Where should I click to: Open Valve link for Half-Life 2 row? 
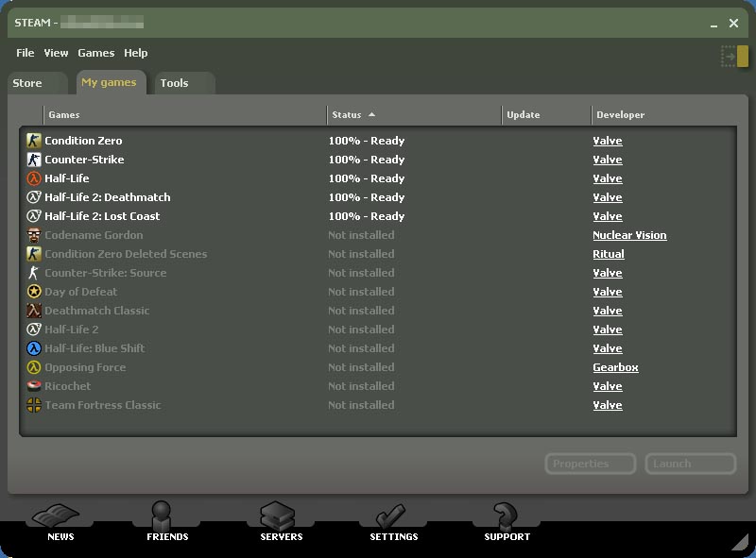[608, 330]
